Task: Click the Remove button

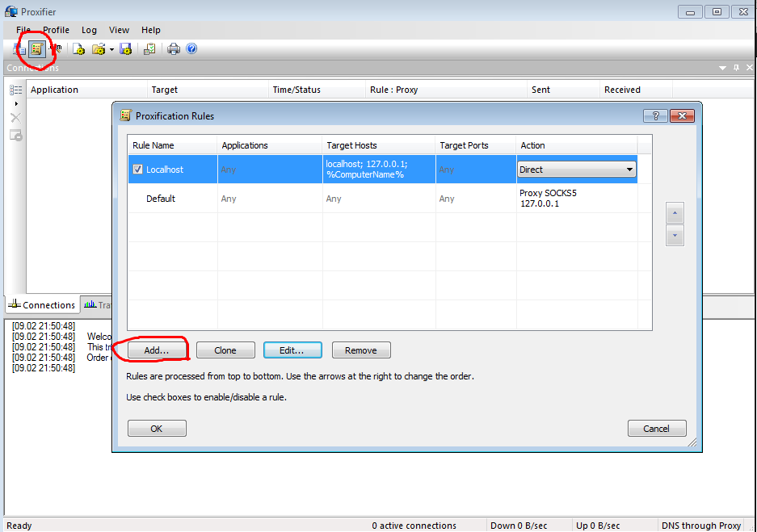Action: pyautogui.click(x=360, y=350)
